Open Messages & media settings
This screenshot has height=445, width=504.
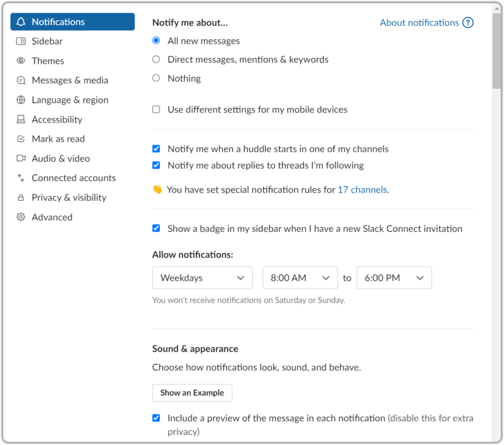(70, 80)
